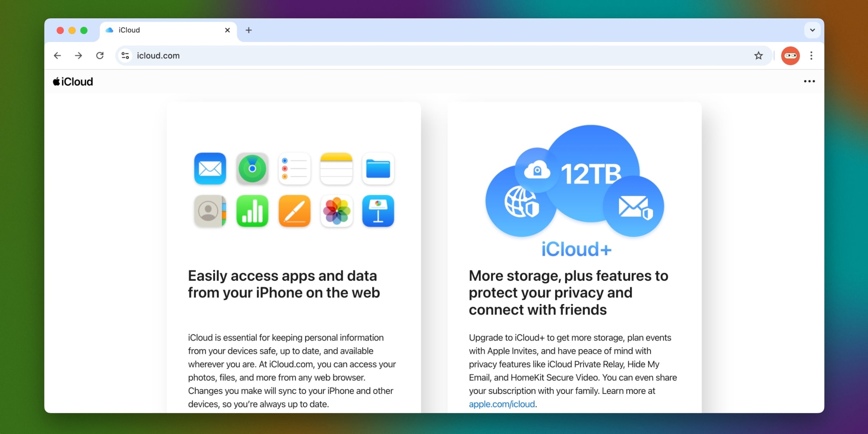Screen dimensions: 868x434
Task: Open the Reminders app icon
Action: [x=294, y=169]
